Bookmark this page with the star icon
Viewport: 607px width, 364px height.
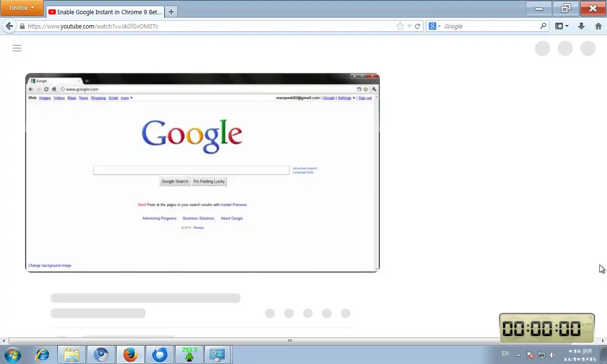coord(400,27)
